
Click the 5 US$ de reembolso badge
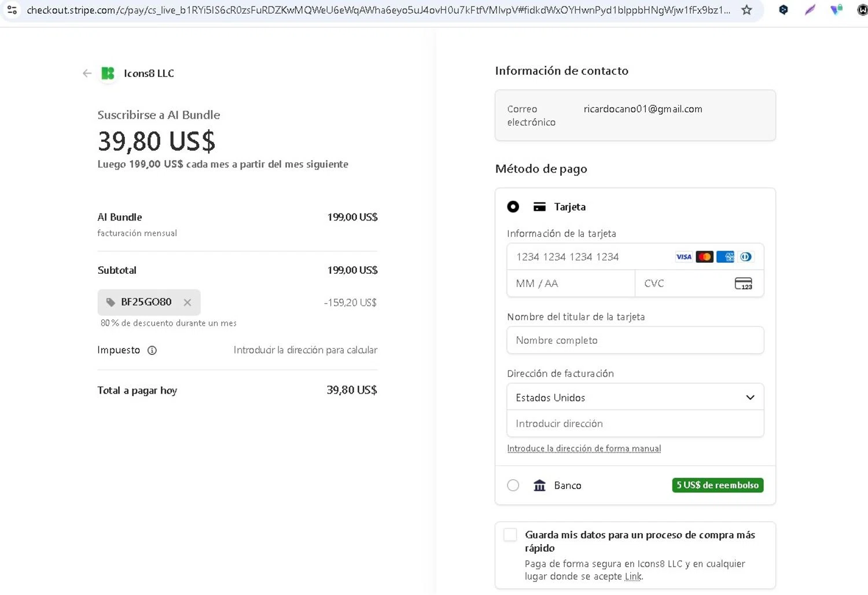pyautogui.click(x=717, y=485)
